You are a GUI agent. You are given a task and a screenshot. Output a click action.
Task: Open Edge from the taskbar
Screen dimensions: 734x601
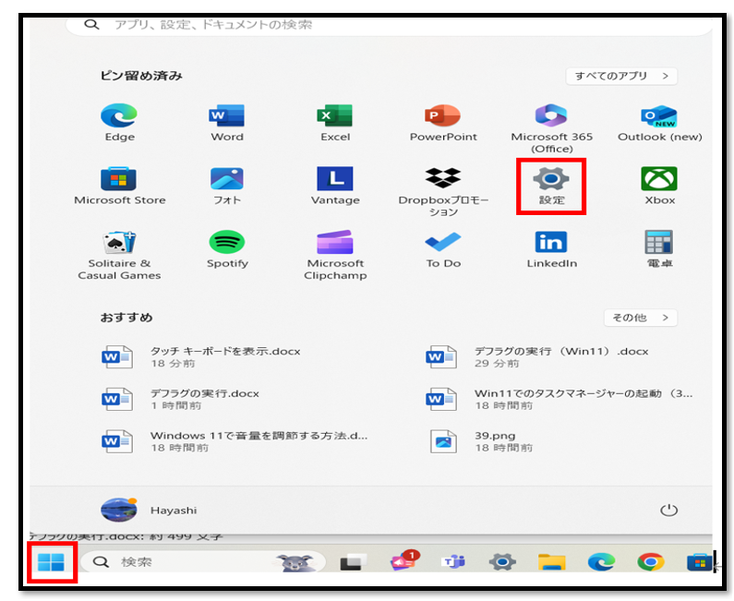pyautogui.click(x=601, y=562)
